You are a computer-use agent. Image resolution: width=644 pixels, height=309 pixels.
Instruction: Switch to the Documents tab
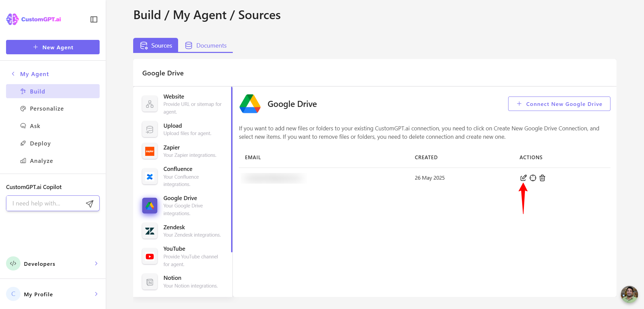[206, 45]
